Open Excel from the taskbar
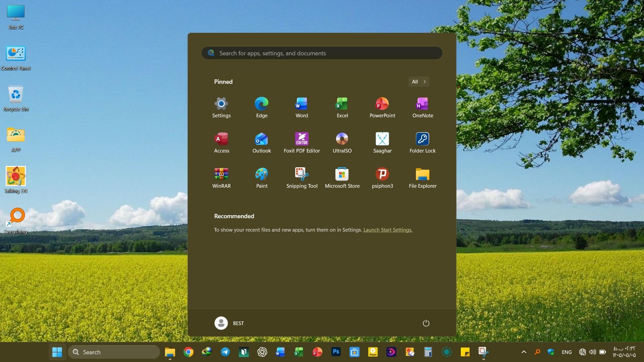Screen dimensions: 644x362 tap(299, 352)
